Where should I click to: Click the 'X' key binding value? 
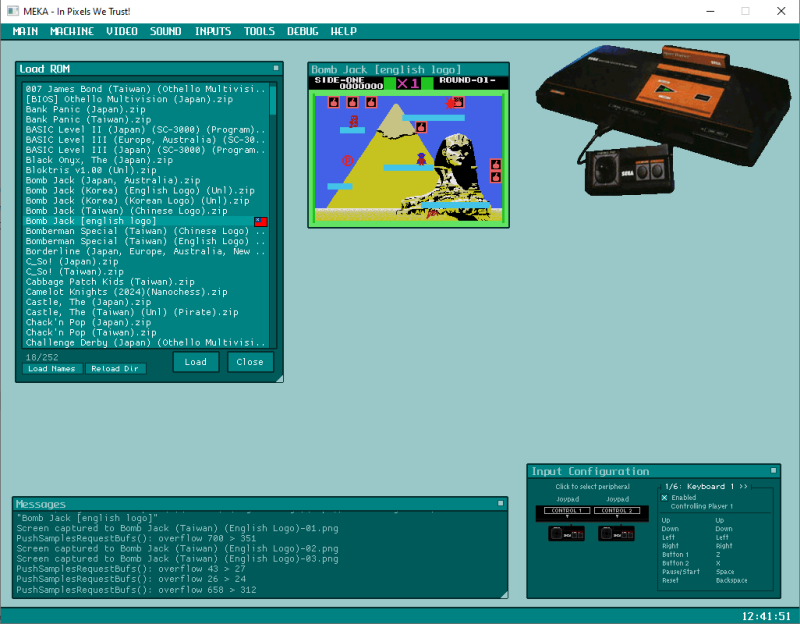coord(718,563)
